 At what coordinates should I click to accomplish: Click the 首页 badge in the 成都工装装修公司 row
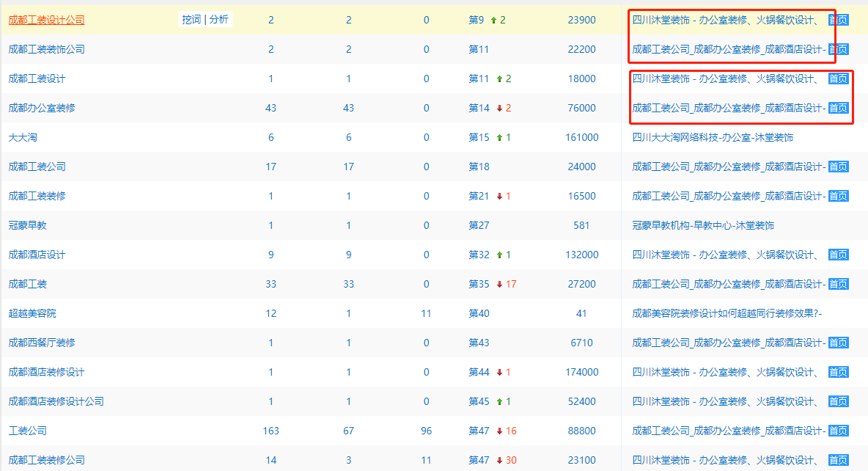[838, 461]
